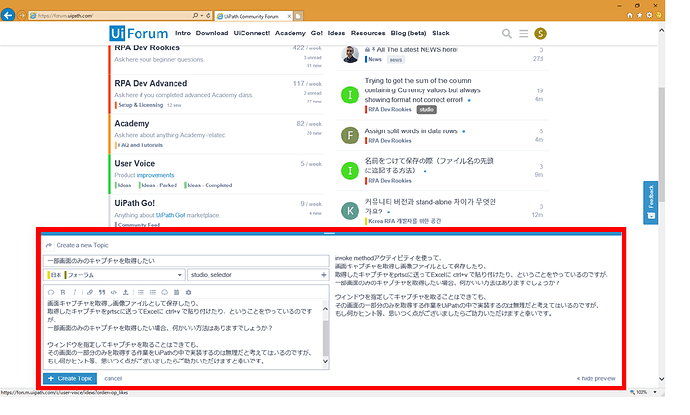Image resolution: width=690 pixels, height=415 pixels.
Task: Open the Go! nav link
Action: [316, 33]
